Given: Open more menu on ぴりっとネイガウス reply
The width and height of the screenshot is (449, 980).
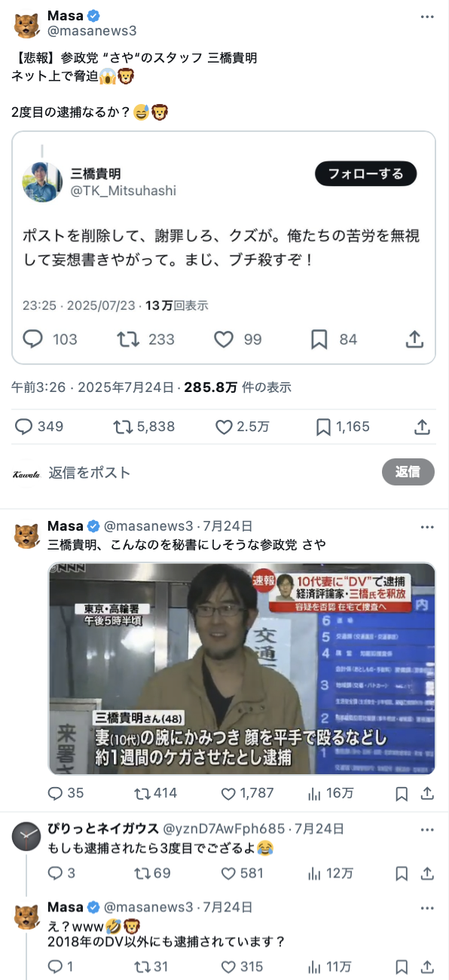Looking at the screenshot, I should [x=427, y=829].
